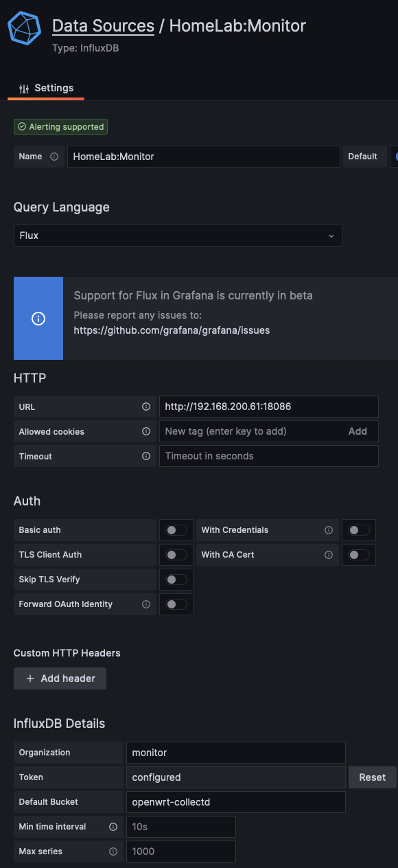398x868 pixels.
Task: Click 'Support for Flux in Grafana' notice title
Action: coord(194,296)
